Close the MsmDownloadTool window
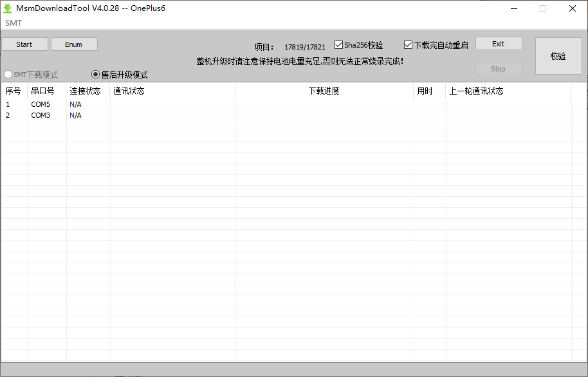The width and height of the screenshot is (588, 377). [x=573, y=8]
